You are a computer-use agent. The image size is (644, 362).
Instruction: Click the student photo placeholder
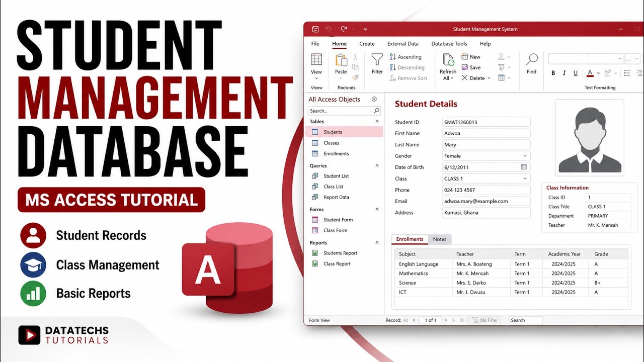coord(590,138)
